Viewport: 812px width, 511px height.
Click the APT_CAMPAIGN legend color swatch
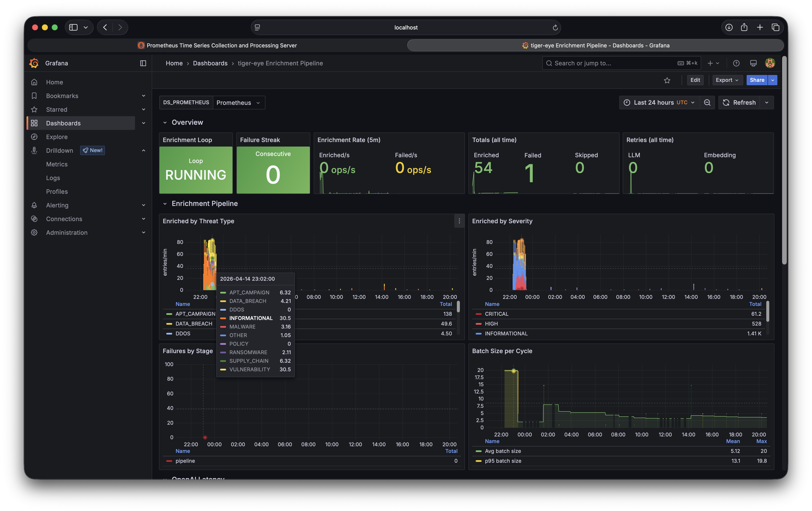pyautogui.click(x=169, y=313)
